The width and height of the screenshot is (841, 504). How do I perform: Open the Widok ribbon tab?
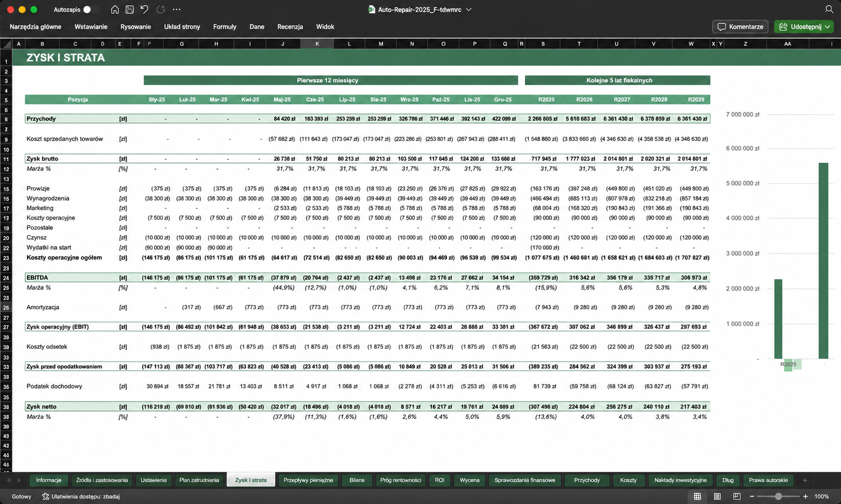pyautogui.click(x=325, y=26)
